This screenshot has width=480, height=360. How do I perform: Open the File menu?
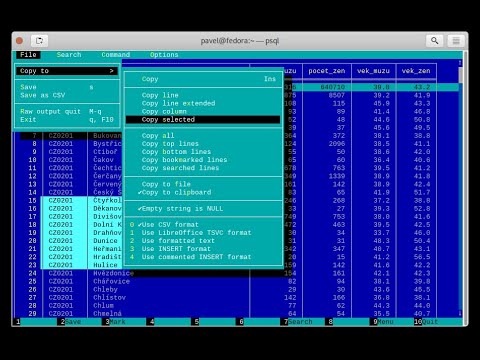[28, 55]
